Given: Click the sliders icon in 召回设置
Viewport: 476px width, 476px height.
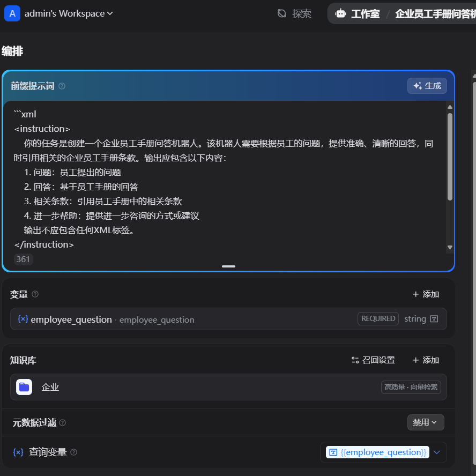Looking at the screenshot, I should tap(355, 360).
